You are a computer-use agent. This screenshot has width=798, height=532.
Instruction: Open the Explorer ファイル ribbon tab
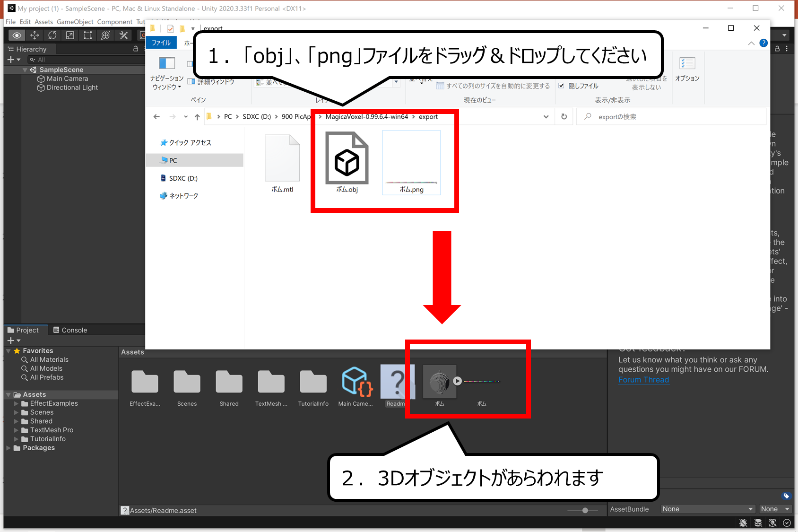point(161,43)
